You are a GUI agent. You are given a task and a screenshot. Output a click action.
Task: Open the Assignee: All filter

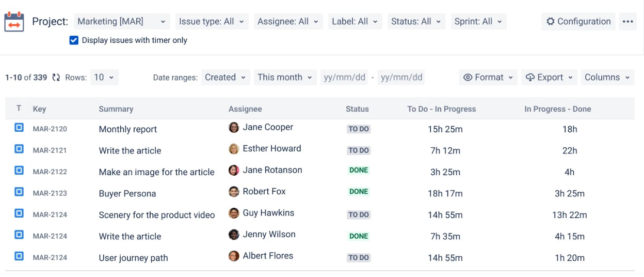(x=288, y=22)
